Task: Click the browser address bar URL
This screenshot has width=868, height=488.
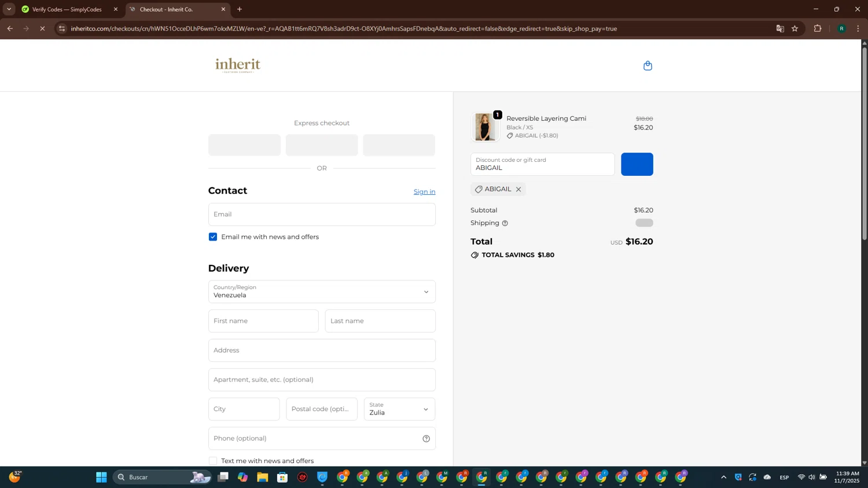Action: pos(344,28)
